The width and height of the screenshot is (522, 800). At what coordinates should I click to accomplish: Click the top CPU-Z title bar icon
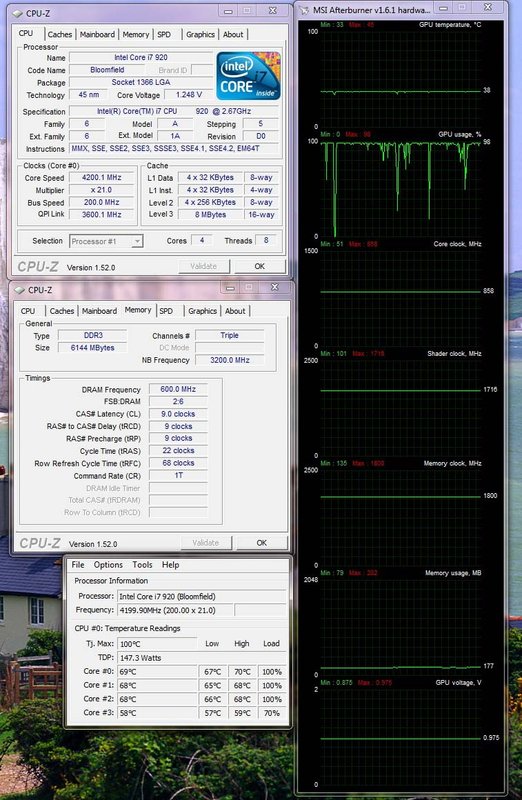tap(18, 13)
